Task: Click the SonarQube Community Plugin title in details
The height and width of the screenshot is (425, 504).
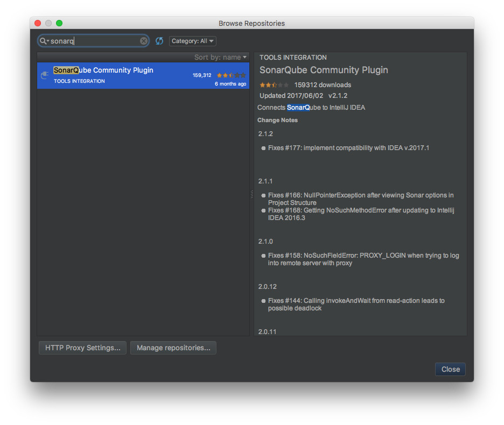Action: tap(324, 70)
